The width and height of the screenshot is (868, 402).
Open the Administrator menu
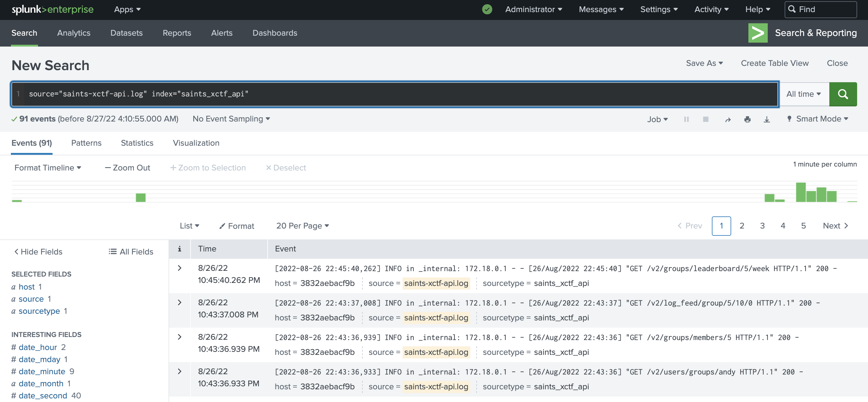pos(534,9)
